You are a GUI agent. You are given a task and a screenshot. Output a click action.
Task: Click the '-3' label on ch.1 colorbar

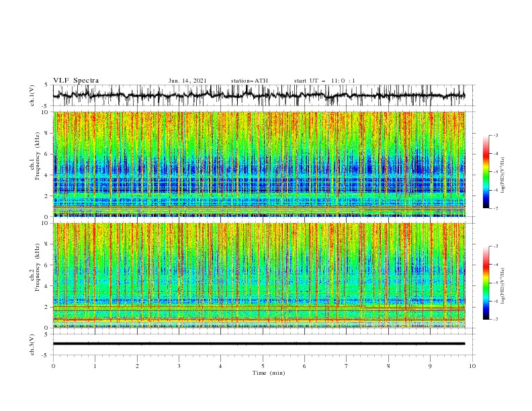click(x=496, y=135)
